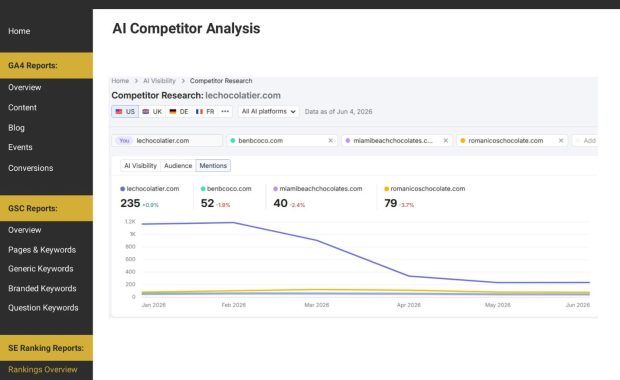Open the Home sidebar link
620x380 pixels.
pos(19,31)
